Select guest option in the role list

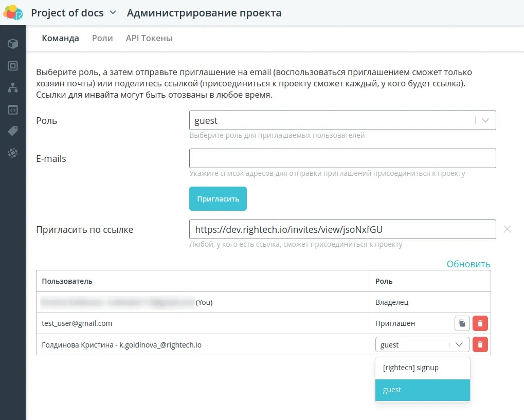[422, 390]
